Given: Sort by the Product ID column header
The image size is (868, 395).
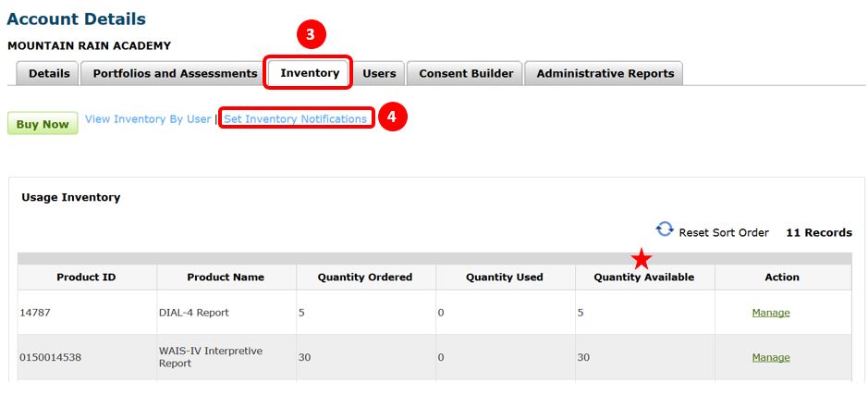Looking at the screenshot, I should point(87,277).
